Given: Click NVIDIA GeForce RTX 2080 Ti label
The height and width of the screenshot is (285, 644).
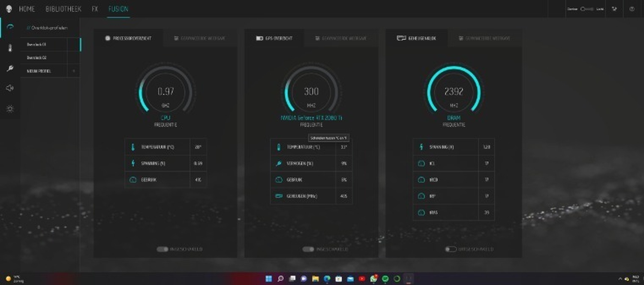Looking at the screenshot, I should tap(311, 118).
